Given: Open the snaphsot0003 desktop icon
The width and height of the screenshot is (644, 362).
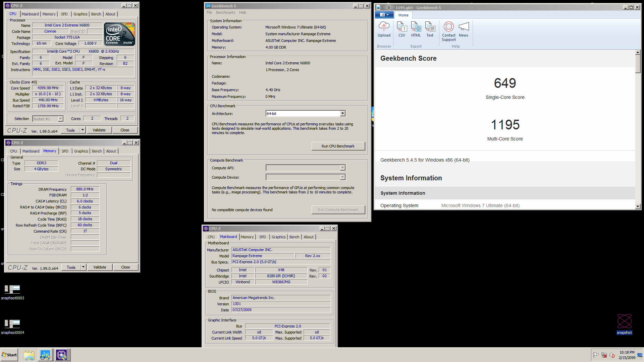Looking at the screenshot, I should 12,292.
